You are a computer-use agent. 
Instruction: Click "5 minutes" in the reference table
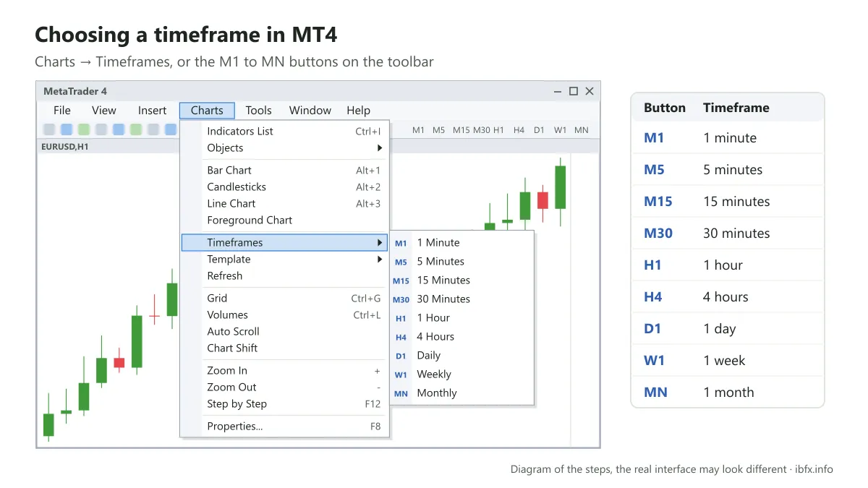tap(733, 170)
